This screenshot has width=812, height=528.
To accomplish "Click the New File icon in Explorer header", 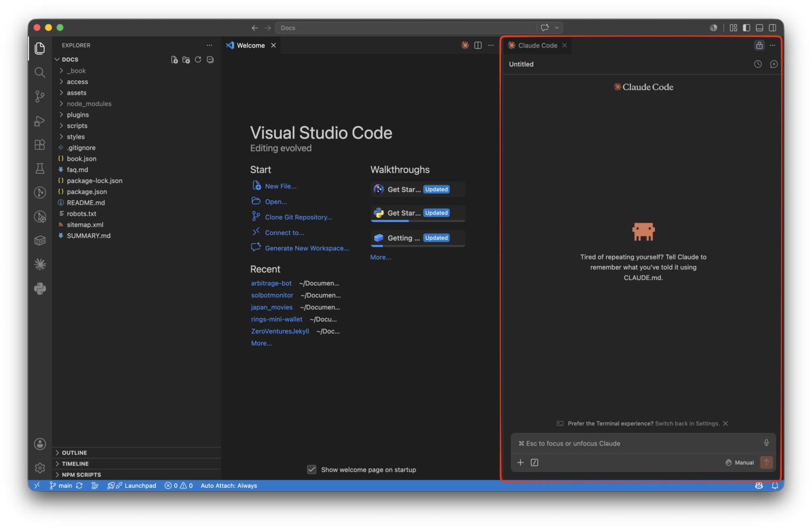I will pos(174,60).
